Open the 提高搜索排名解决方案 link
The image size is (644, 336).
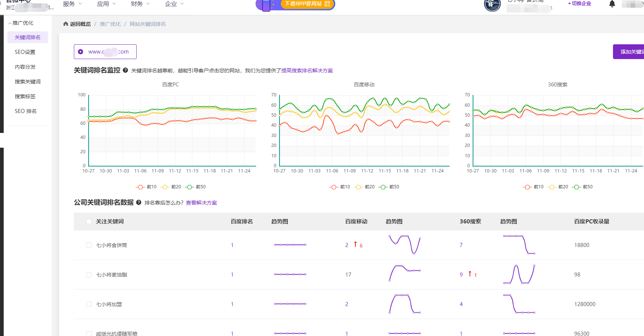click(x=306, y=70)
